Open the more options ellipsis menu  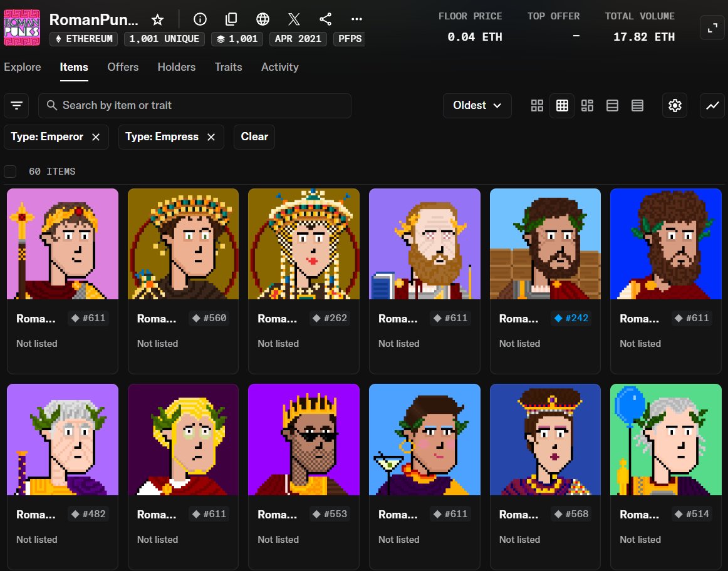click(356, 19)
